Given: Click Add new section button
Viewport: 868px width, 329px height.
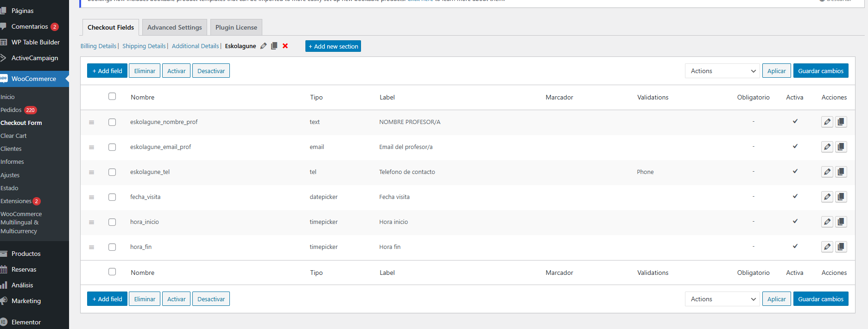Looking at the screenshot, I should [333, 46].
